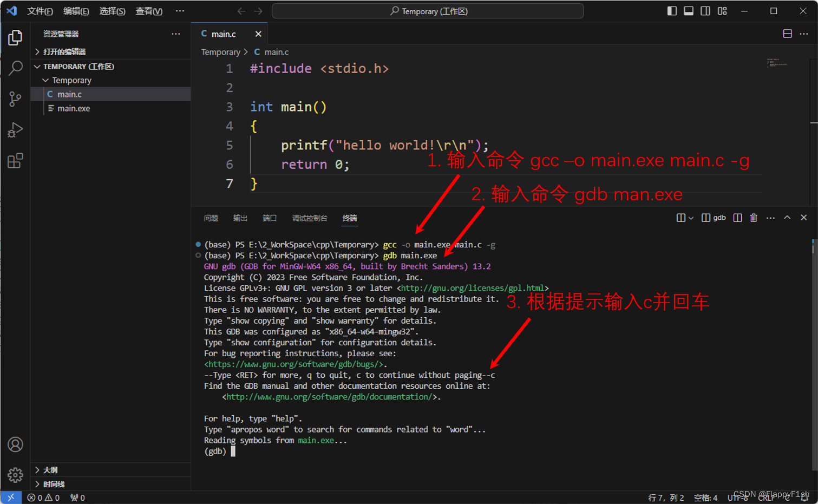Select the main.c editor tab
This screenshot has height=504, width=818.
point(230,34)
